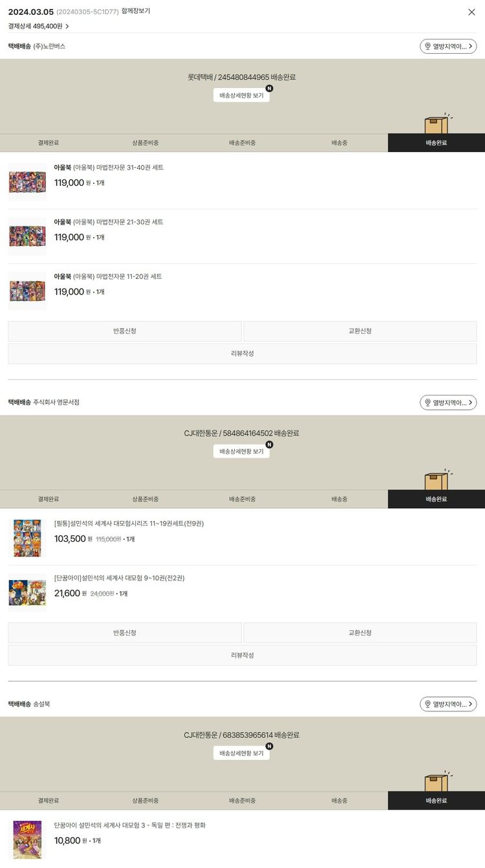The width and height of the screenshot is (485, 868).
Task: Open 마법천자문 21-30권 세트 thumbnail
Action: tap(27, 236)
